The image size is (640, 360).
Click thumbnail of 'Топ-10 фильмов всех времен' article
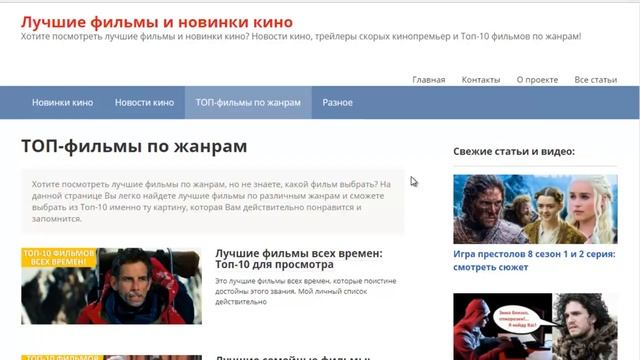tap(111, 286)
